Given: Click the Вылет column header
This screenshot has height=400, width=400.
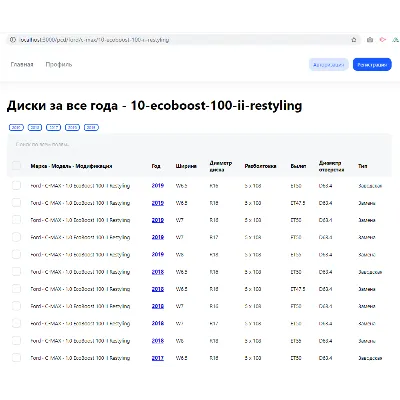Looking at the screenshot, I should click(x=298, y=166).
